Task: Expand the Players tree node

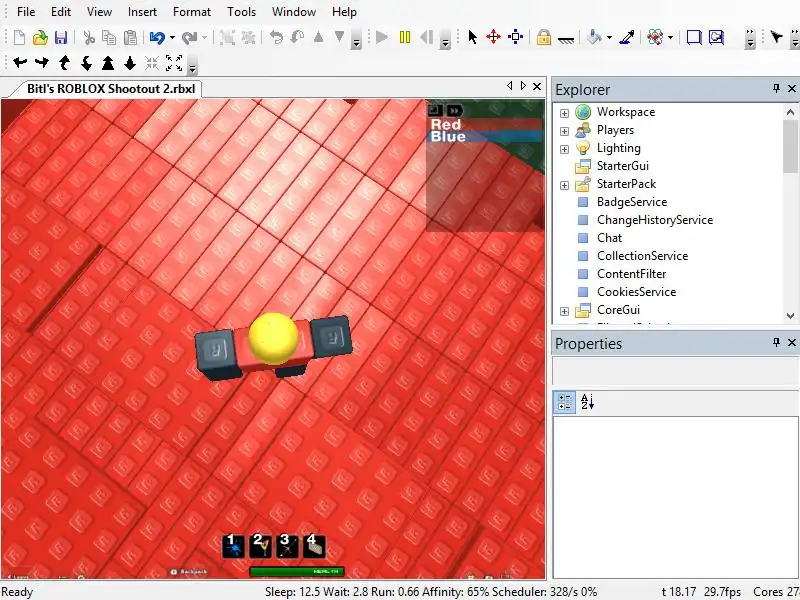Action: coord(564,131)
